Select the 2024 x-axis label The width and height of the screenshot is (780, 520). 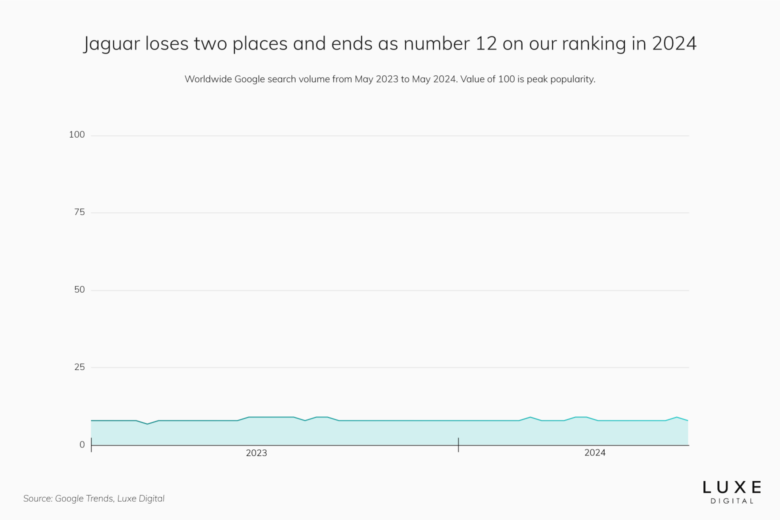coord(594,453)
